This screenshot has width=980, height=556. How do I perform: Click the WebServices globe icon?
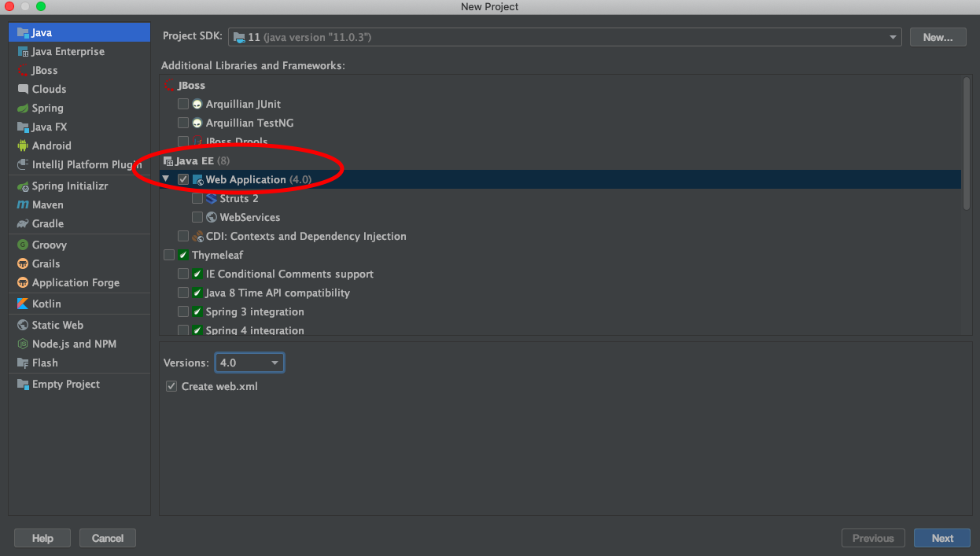pos(212,218)
